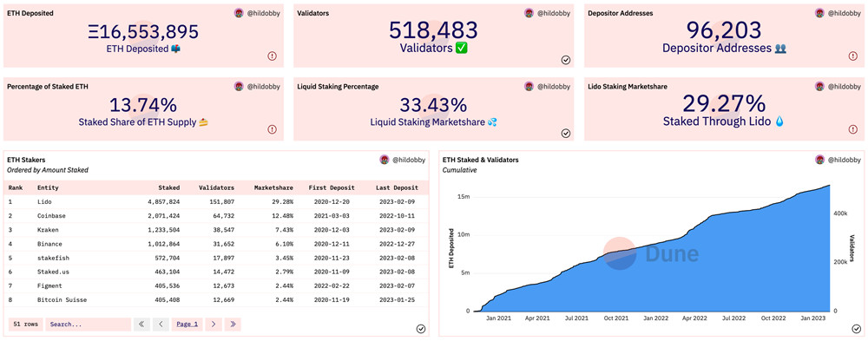The width and height of the screenshot is (868, 341).
Task: Open hildobby avatar on ETH Deposited card
Action: (239, 13)
